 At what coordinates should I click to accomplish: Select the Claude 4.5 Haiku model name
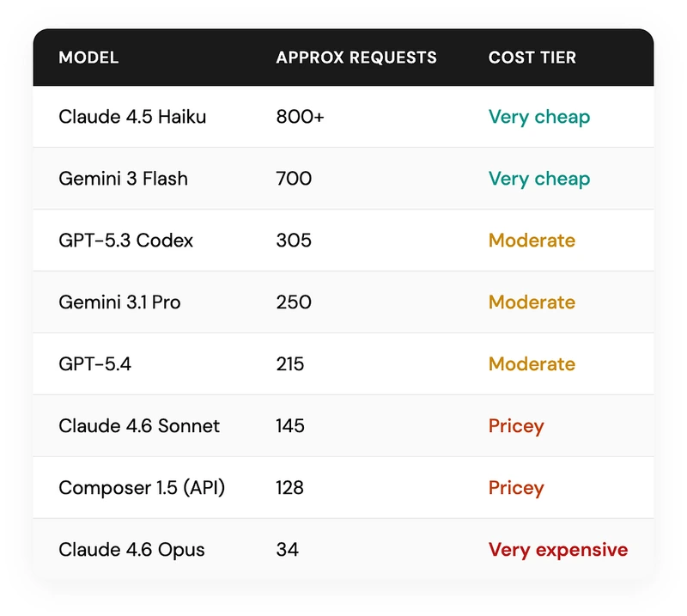pyautogui.click(x=132, y=117)
